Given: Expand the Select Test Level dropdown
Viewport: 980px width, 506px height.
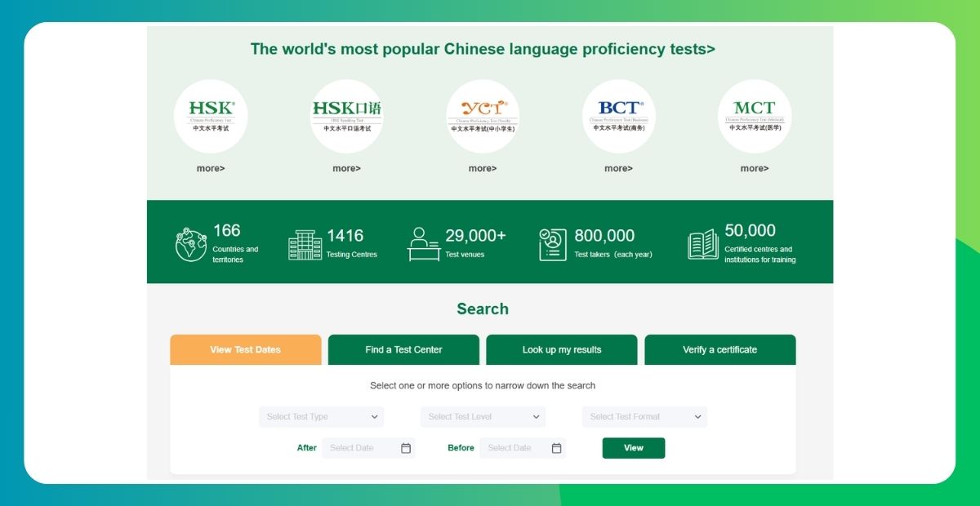Looking at the screenshot, I should pos(483,417).
